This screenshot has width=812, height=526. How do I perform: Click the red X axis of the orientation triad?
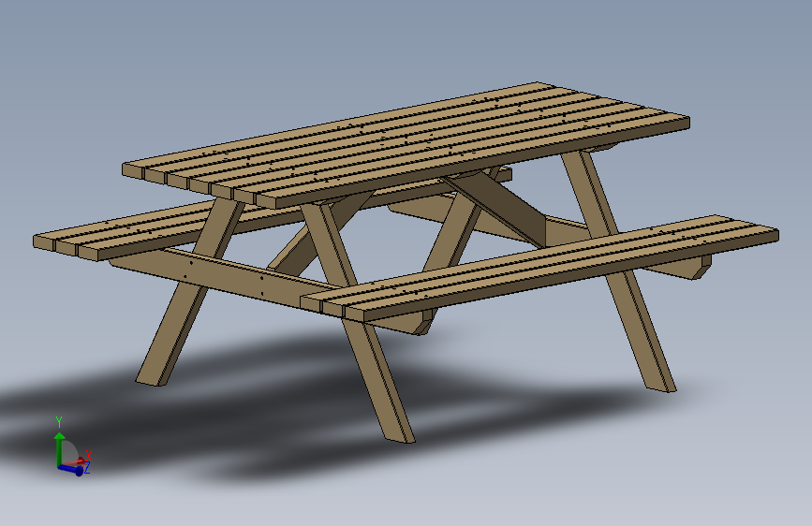pyautogui.click(x=75, y=461)
